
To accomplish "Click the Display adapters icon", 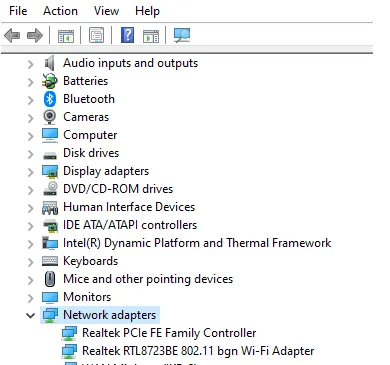I will [50, 171].
